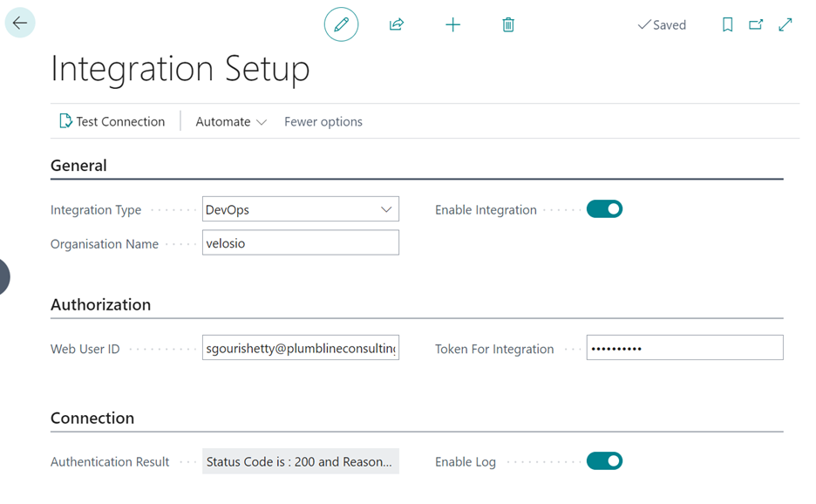Open the Share icon in the top bar
This screenshot has width=816, height=504.
(x=397, y=24)
